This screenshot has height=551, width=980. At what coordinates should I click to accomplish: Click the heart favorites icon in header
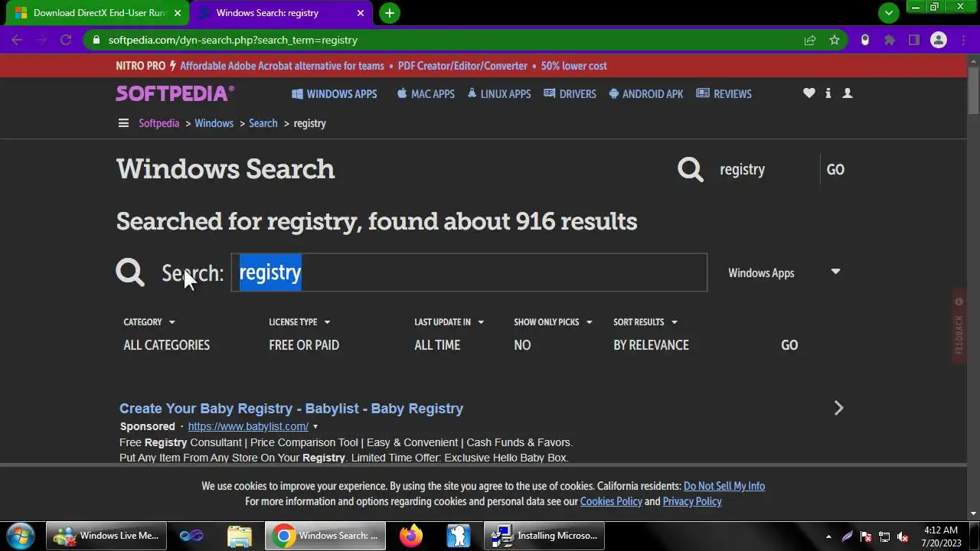click(x=809, y=93)
